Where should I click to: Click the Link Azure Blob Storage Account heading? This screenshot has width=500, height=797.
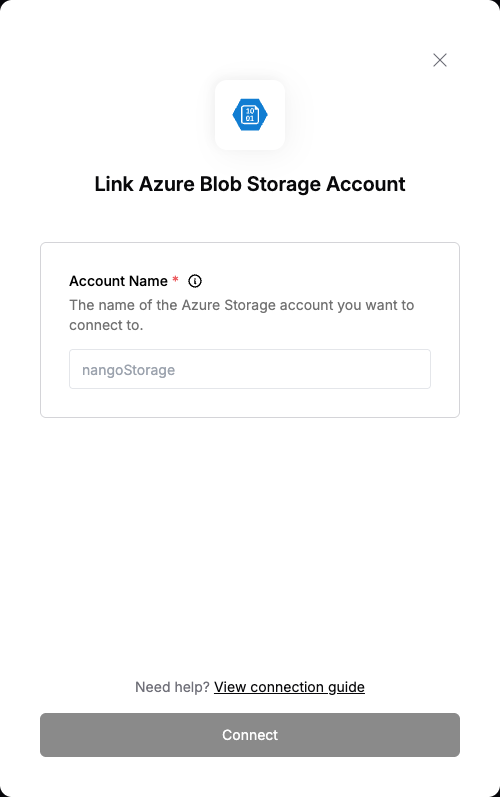(x=250, y=184)
